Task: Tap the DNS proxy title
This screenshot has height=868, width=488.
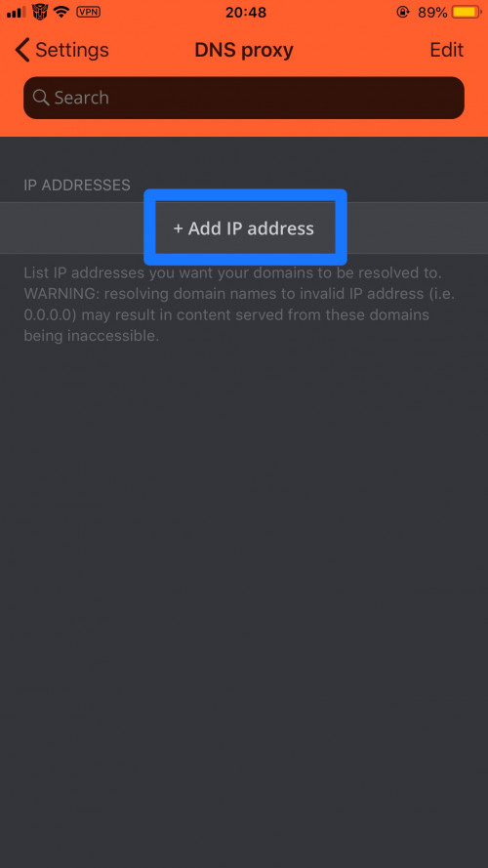Action: coord(244,50)
